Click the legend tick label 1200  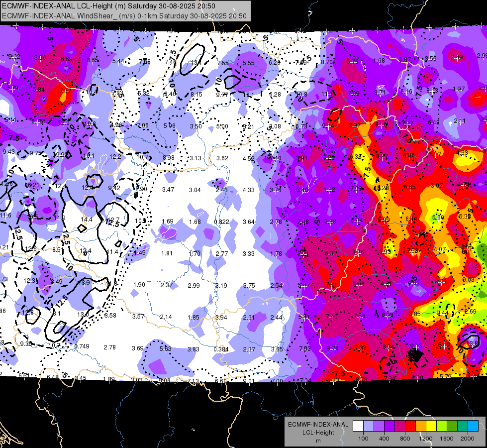(x=425, y=439)
